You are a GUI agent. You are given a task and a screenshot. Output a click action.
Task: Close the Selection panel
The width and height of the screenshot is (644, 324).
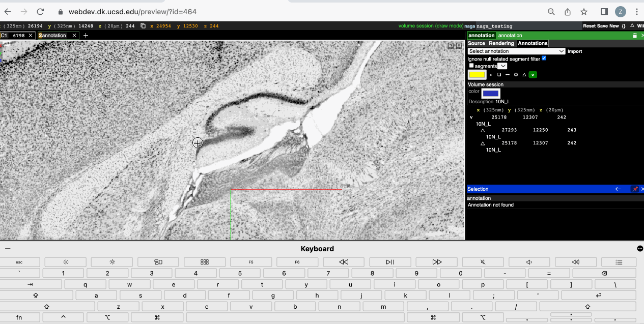tap(642, 189)
